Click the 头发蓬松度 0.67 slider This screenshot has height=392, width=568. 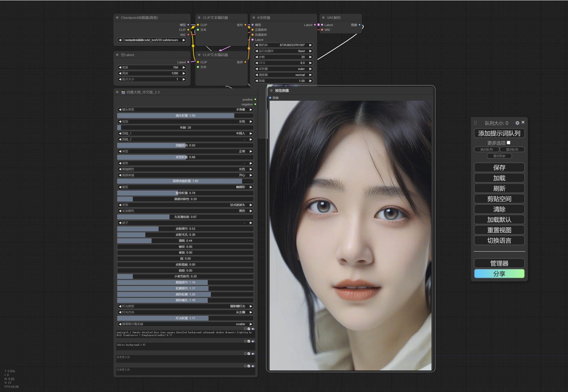pyautogui.click(x=185, y=217)
